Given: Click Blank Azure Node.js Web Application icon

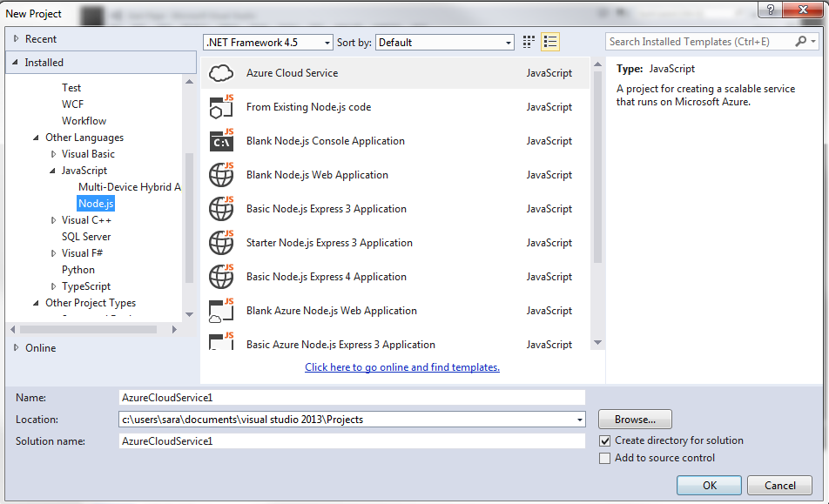Looking at the screenshot, I should [x=221, y=311].
